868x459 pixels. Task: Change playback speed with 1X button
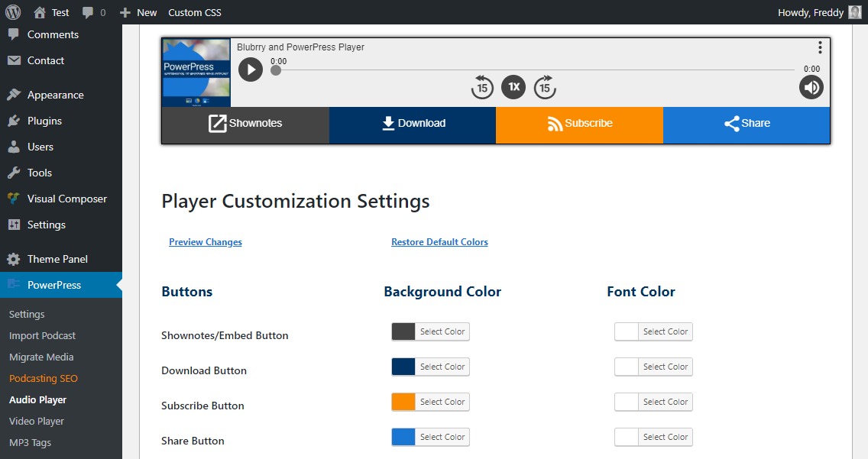tap(513, 87)
